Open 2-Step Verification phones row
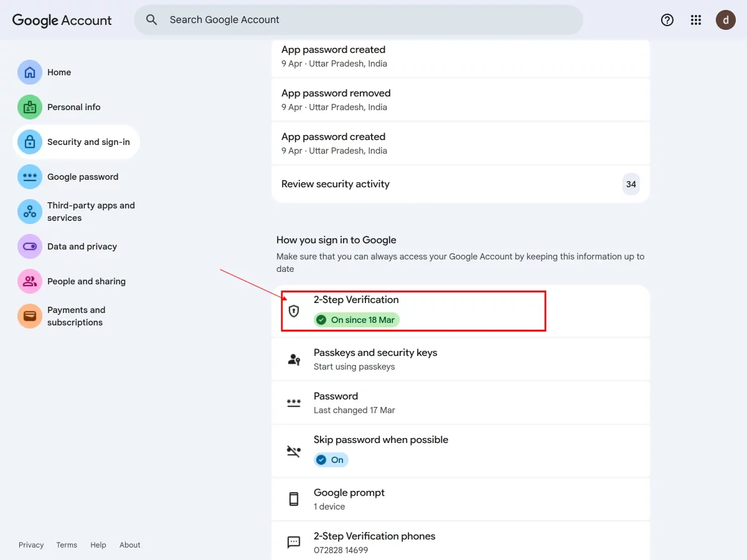The width and height of the screenshot is (747, 560). click(461, 541)
